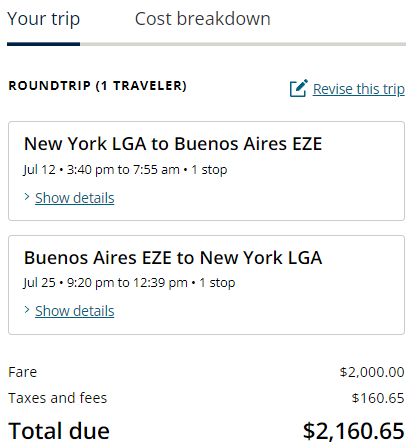418x447 pixels.
Task: Expand the chevron for the Jul 25 flight details
Action: coord(27,310)
